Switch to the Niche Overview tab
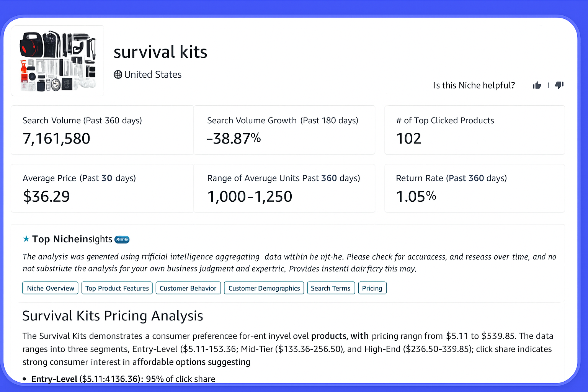 click(51, 288)
